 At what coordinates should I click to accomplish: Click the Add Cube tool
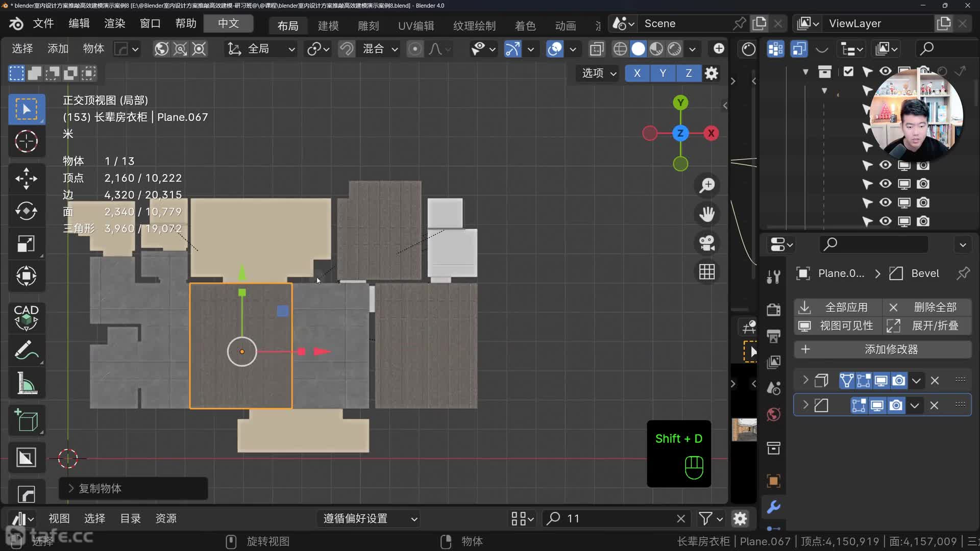pos(26,421)
